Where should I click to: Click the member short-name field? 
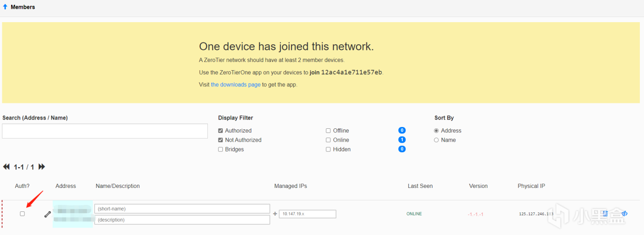point(182,209)
